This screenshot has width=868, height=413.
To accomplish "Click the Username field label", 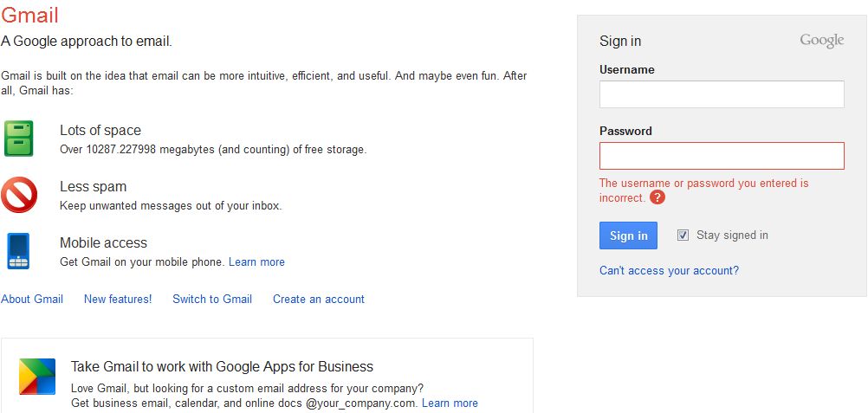I will (x=626, y=70).
